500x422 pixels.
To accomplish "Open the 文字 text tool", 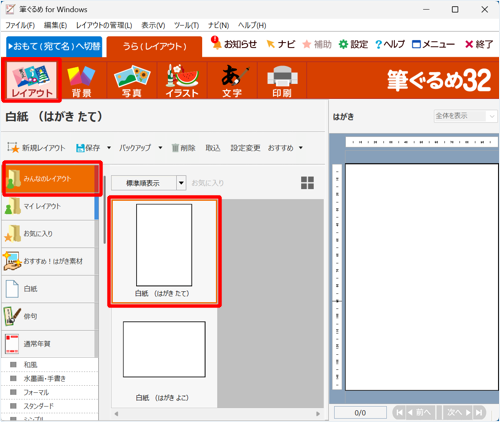I will click(232, 80).
